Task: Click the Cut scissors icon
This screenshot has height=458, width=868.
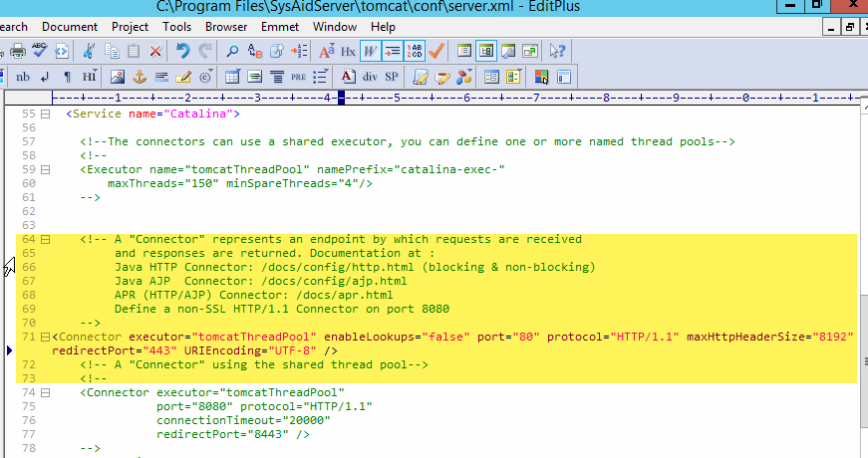Action: coord(88,51)
